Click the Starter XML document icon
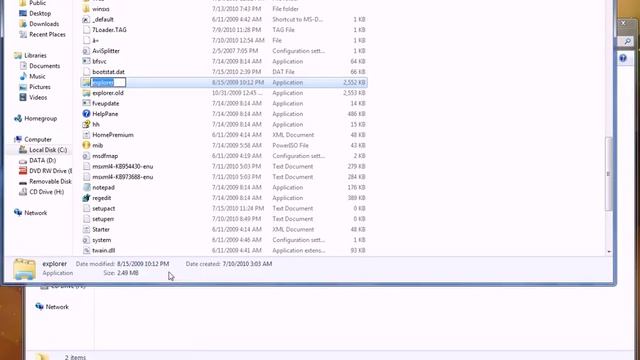This screenshot has height=360, width=640. coord(86,230)
